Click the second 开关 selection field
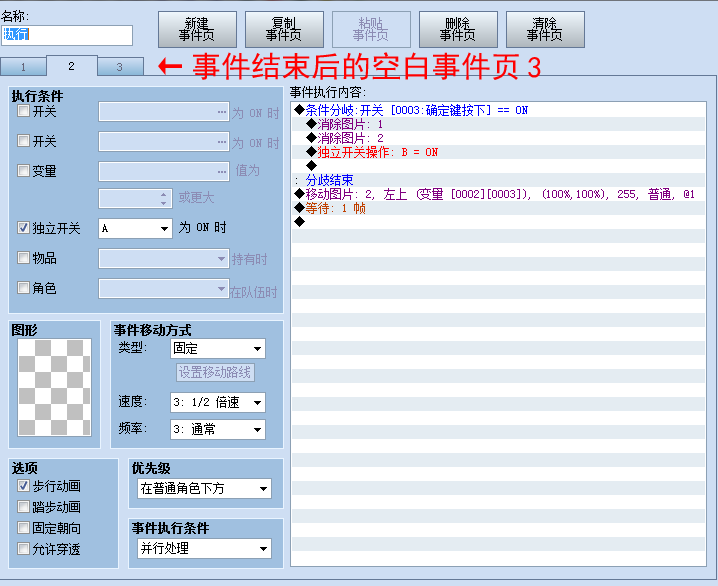The height and width of the screenshot is (586, 718). click(164, 142)
